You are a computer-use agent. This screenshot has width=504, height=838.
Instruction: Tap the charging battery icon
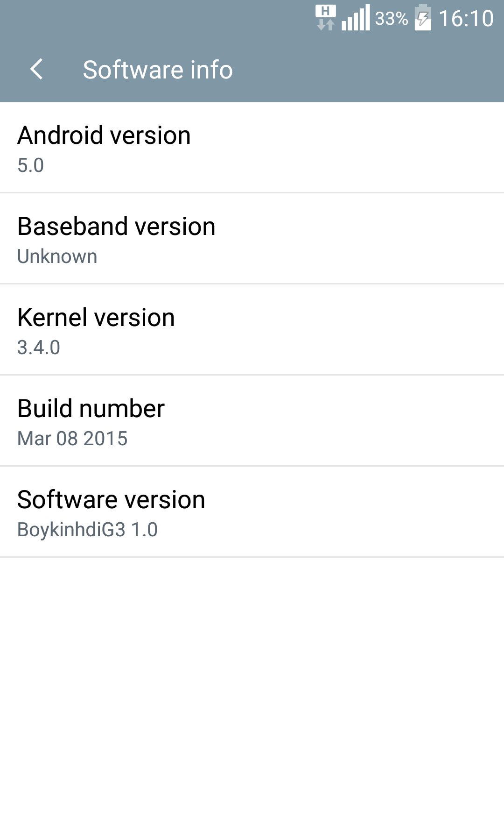[423, 18]
